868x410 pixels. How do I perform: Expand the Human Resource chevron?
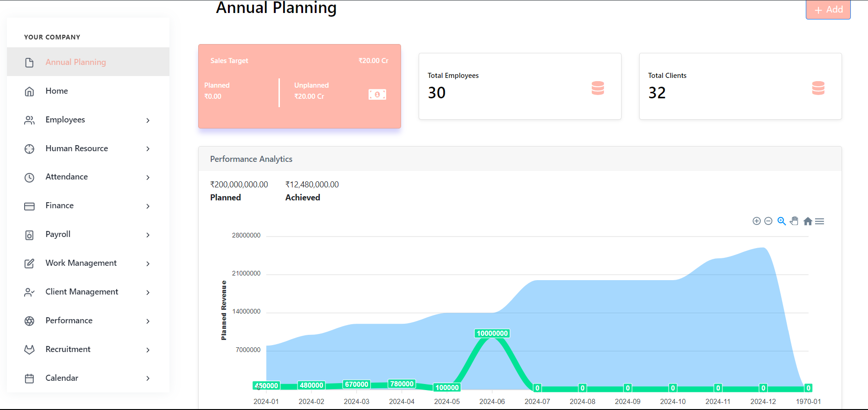[x=148, y=149]
